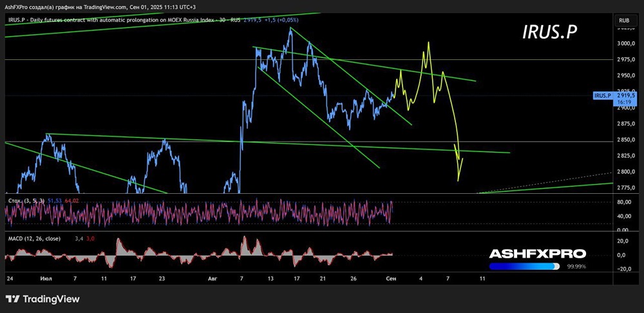
Task: Click the 23 date label on the time axis
Action: click(162, 278)
